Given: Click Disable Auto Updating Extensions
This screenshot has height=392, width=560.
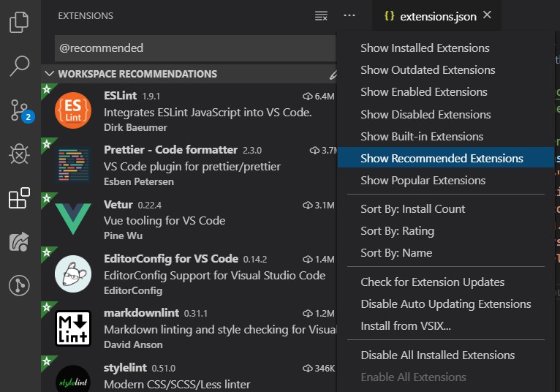Looking at the screenshot, I should coord(446,304).
